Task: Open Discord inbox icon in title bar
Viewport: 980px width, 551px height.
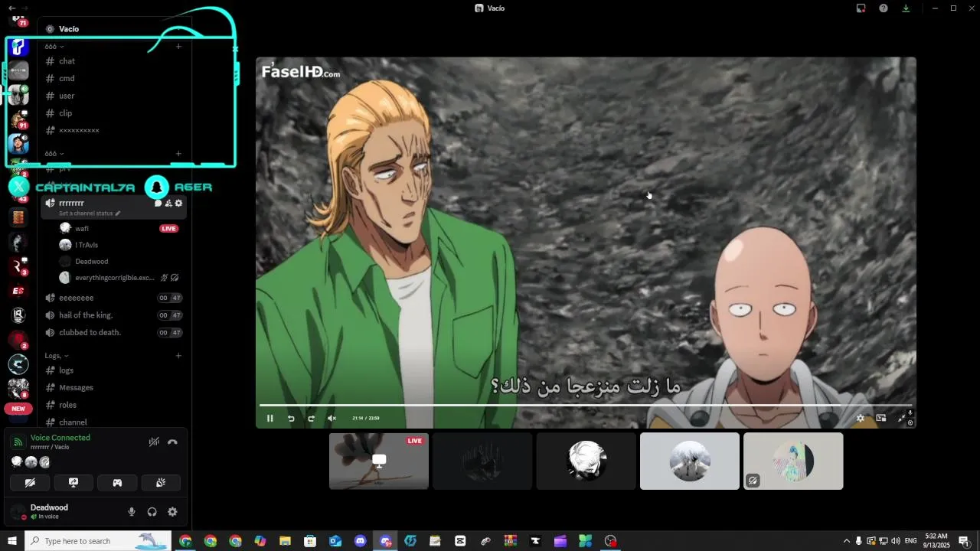Action: click(x=861, y=8)
